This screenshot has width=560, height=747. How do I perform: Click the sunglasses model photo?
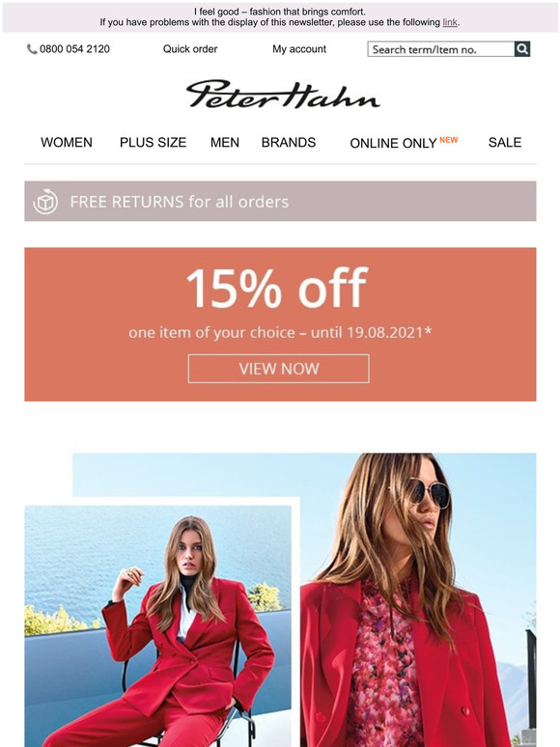click(x=418, y=599)
